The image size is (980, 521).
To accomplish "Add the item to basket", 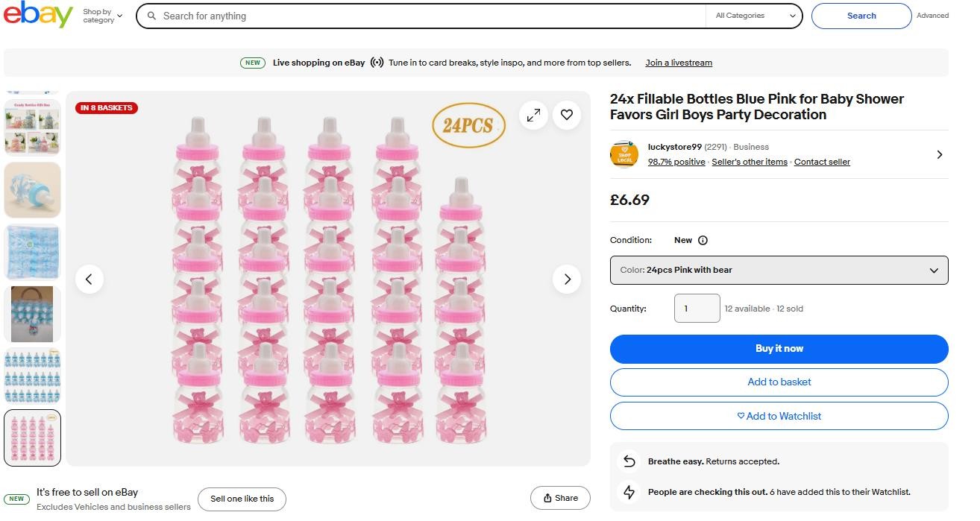I will pyautogui.click(x=779, y=382).
